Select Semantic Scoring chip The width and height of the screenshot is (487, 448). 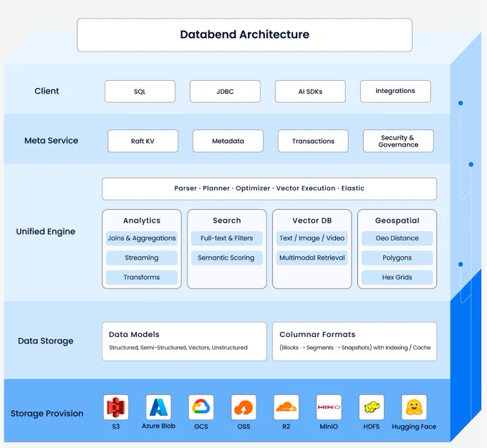pos(227,258)
